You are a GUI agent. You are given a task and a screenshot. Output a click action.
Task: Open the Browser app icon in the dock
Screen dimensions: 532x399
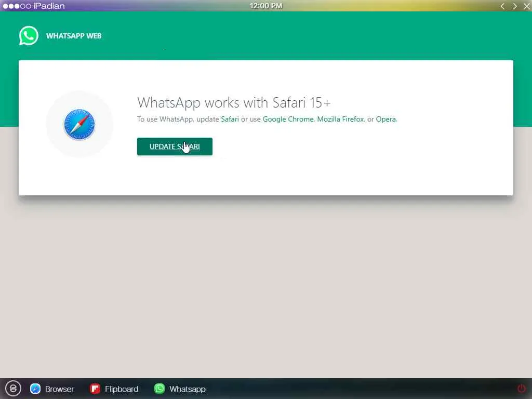pos(35,389)
